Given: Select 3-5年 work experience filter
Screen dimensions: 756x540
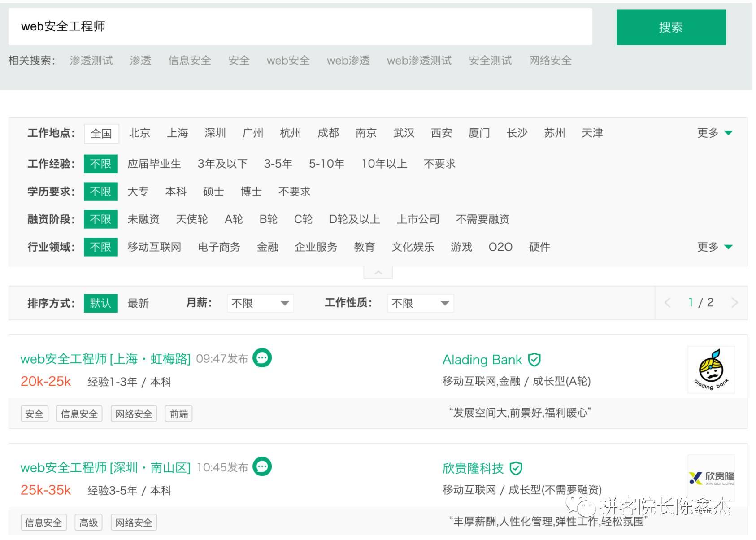Looking at the screenshot, I should tap(278, 164).
